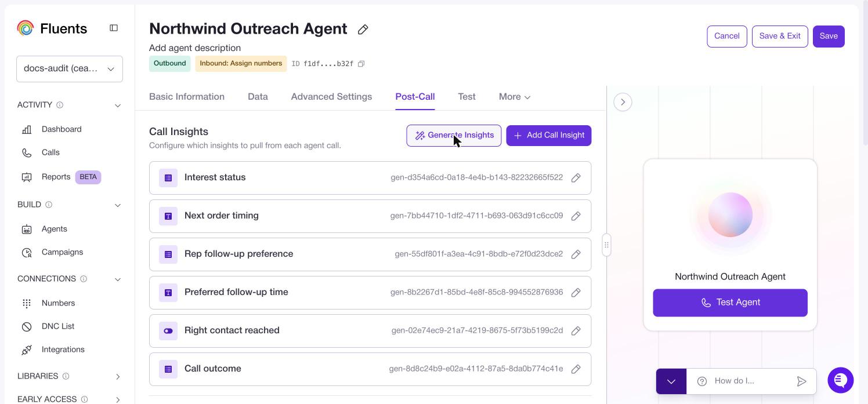868x404 pixels.
Task: Click Add agent description text
Action: tap(195, 48)
